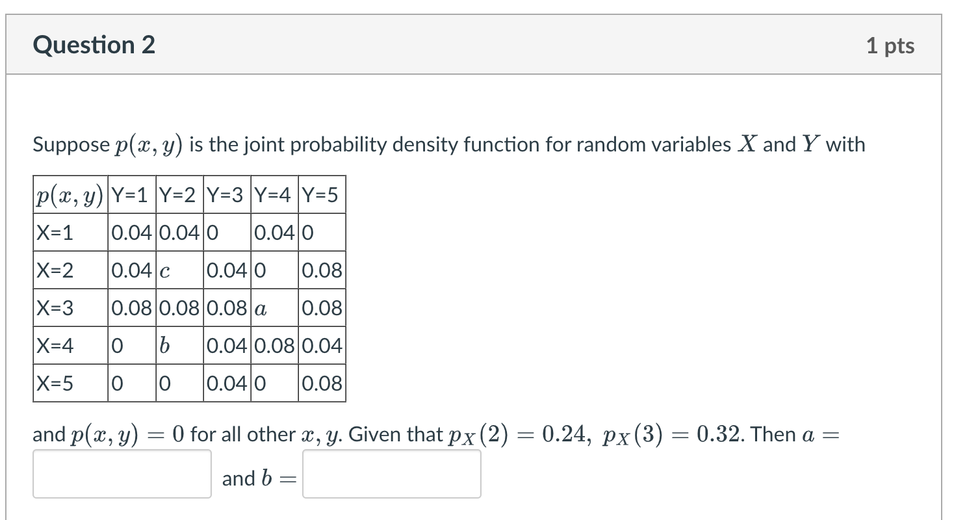Screen dimensions: 980x520
Task: Click the Y=3 column header
Action: [x=226, y=194]
